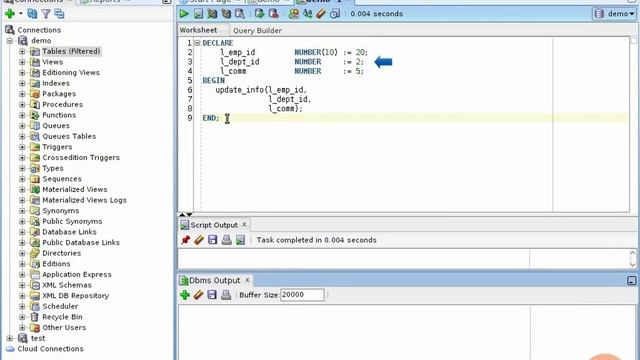Expand the Functions node

point(22,115)
